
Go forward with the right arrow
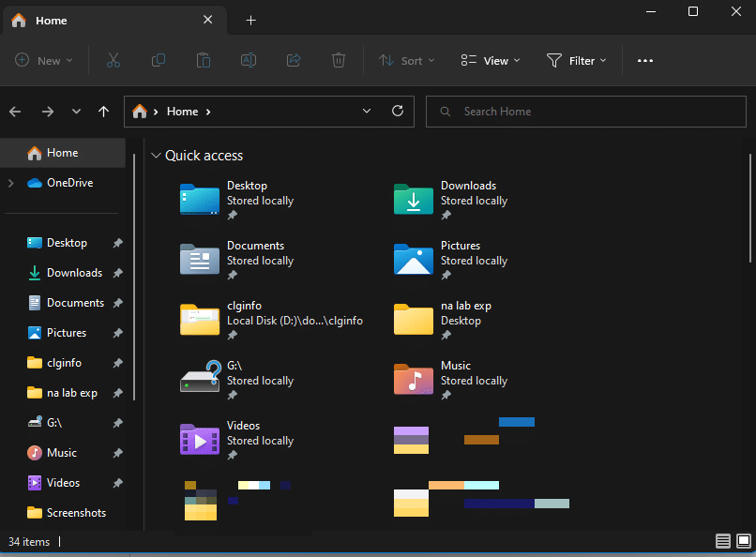[x=48, y=112]
